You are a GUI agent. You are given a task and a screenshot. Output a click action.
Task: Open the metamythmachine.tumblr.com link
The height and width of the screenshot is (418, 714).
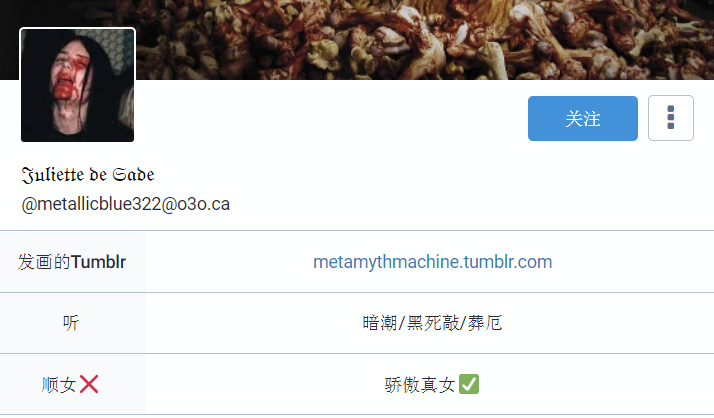pyautogui.click(x=432, y=262)
